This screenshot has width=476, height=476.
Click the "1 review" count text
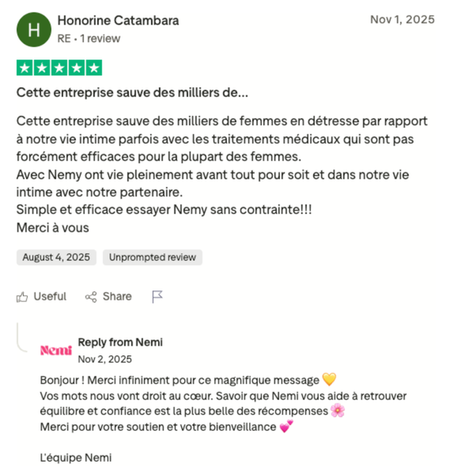coord(100,38)
